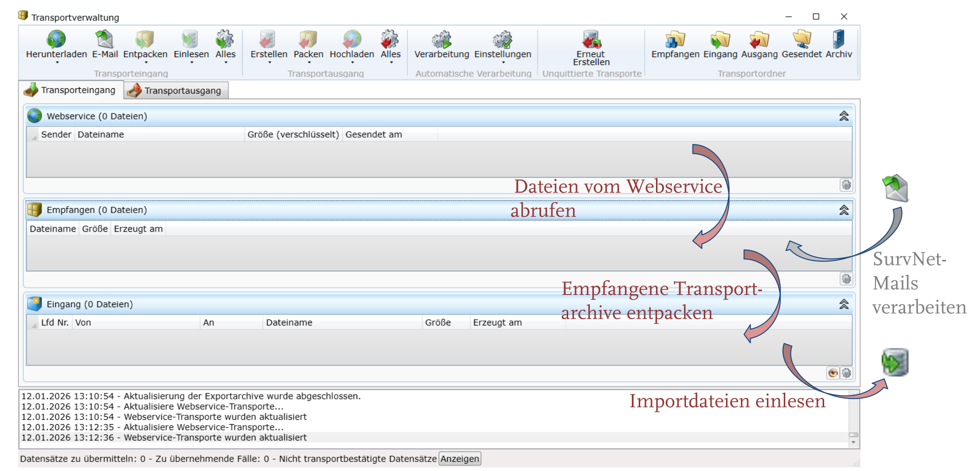Open the Einstellungen dropdown menu
This screenshot has height=471, width=980.
point(503,63)
